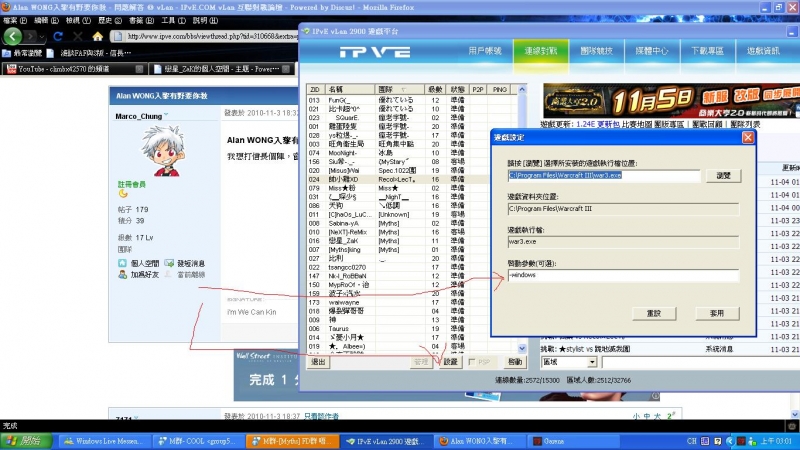Click the 重設 button in settings dialog
The height and width of the screenshot is (450, 800).
[x=654, y=313]
